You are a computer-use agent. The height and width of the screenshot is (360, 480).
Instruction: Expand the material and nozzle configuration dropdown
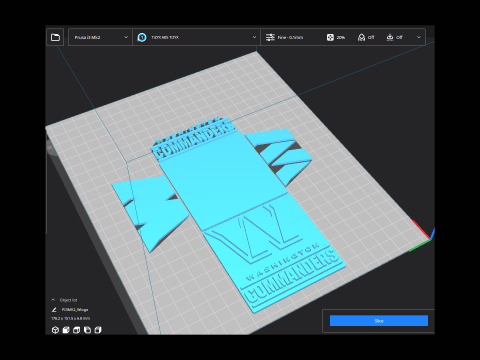pyautogui.click(x=196, y=37)
